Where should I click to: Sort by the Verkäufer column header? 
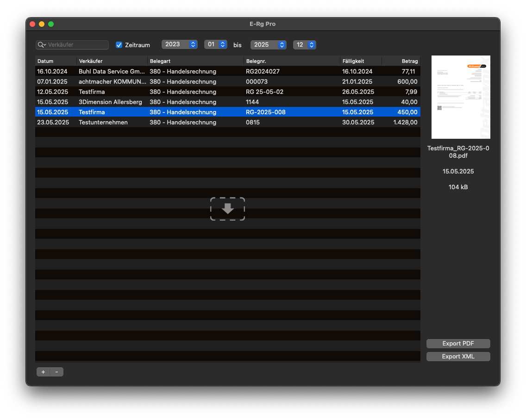point(112,61)
